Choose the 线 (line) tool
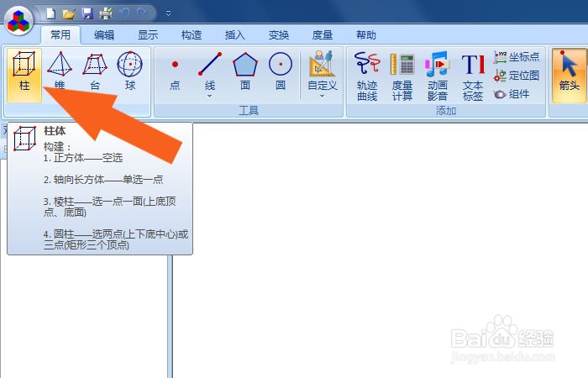Image resolution: width=588 pixels, height=378 pixels. tap(210, 71)
